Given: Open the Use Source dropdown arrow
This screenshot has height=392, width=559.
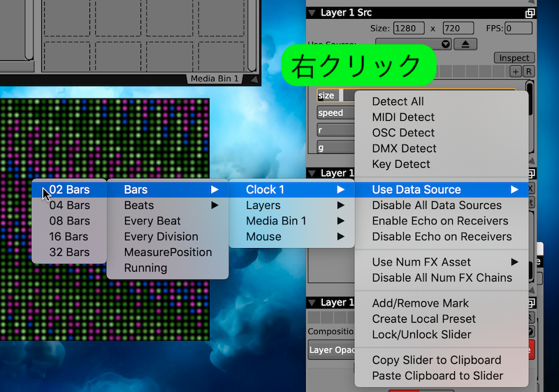Looking at the screenshot, I should [x=446, y=44].
